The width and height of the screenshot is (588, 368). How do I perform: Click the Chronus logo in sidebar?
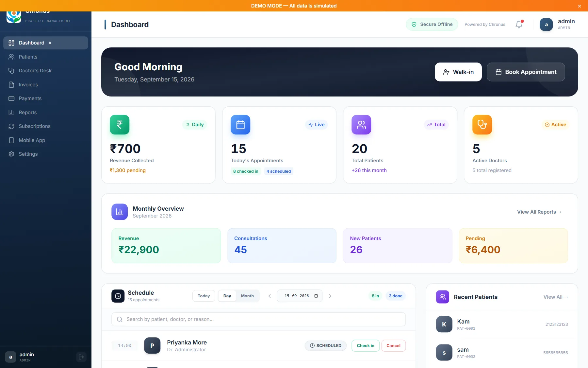pos(14,17)
